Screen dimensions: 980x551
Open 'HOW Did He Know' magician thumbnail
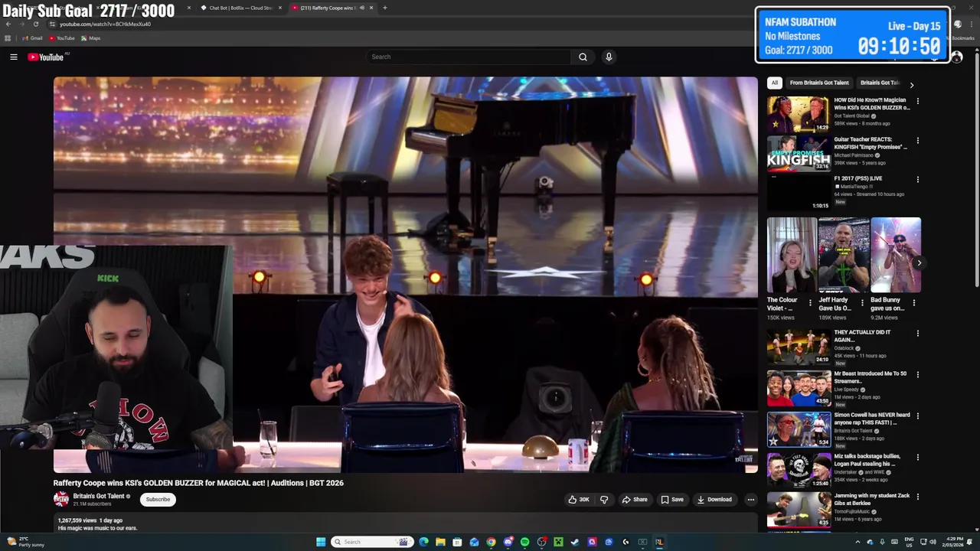point(799,115)
